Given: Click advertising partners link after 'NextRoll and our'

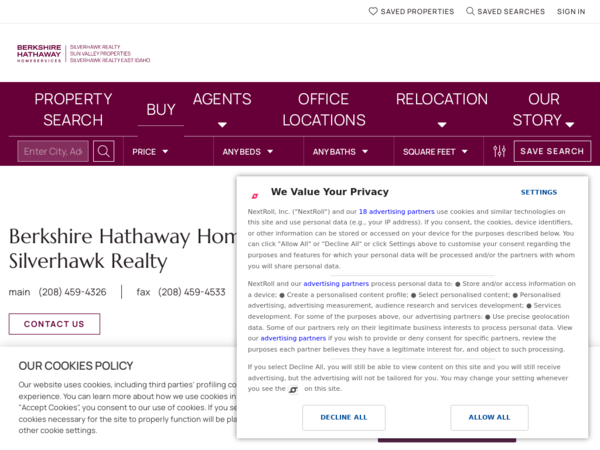Looking at the screenshot, I should click(336, 284).
